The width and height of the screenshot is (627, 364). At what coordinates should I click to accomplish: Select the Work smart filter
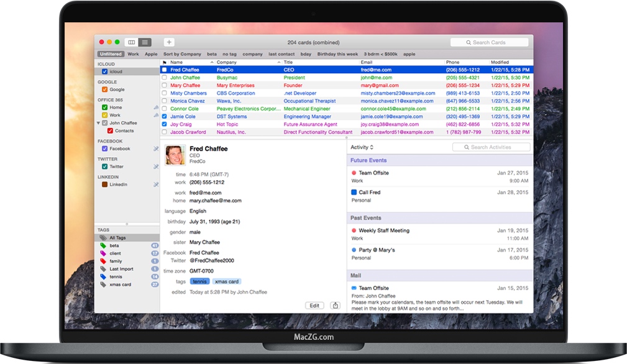pyautogui.click(x=133, y=54)
